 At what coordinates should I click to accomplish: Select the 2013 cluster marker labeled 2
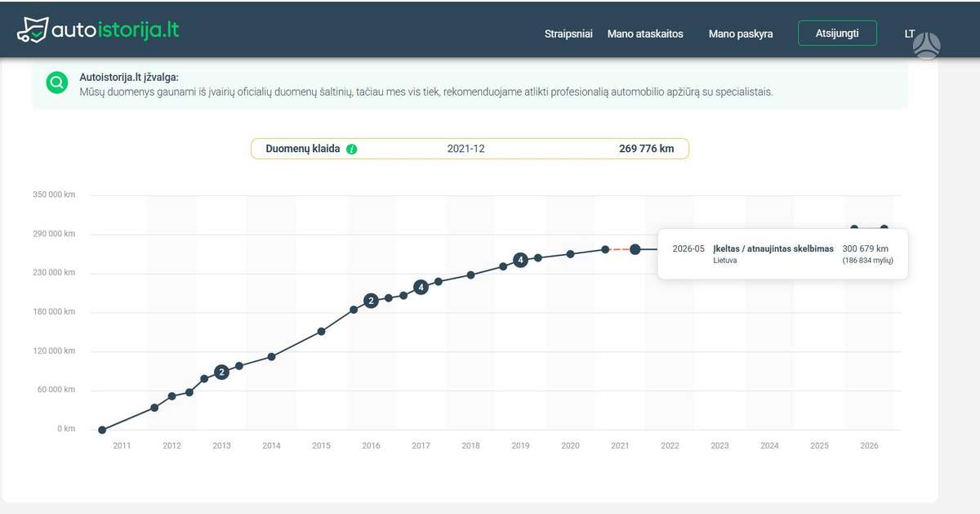coord(221,372)
